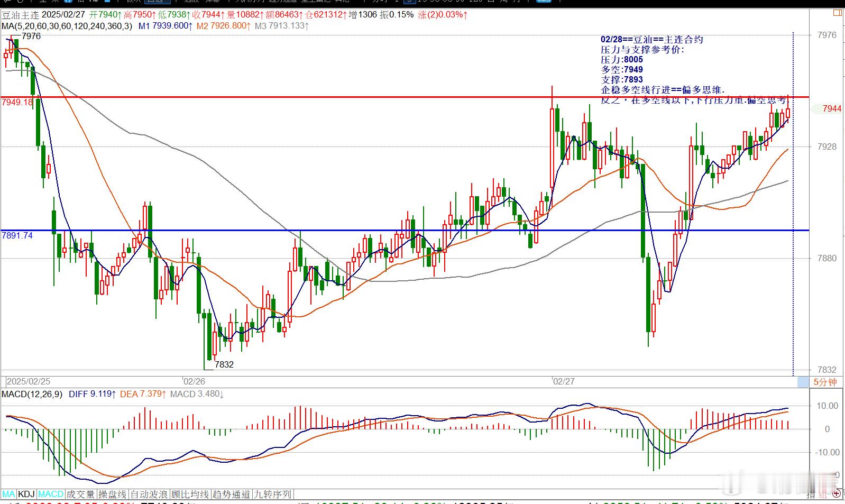The height and width of the screenshot is (504, 845).
Task: Click the MACD(12,26,9) parameters label
Action: [32, 394]
